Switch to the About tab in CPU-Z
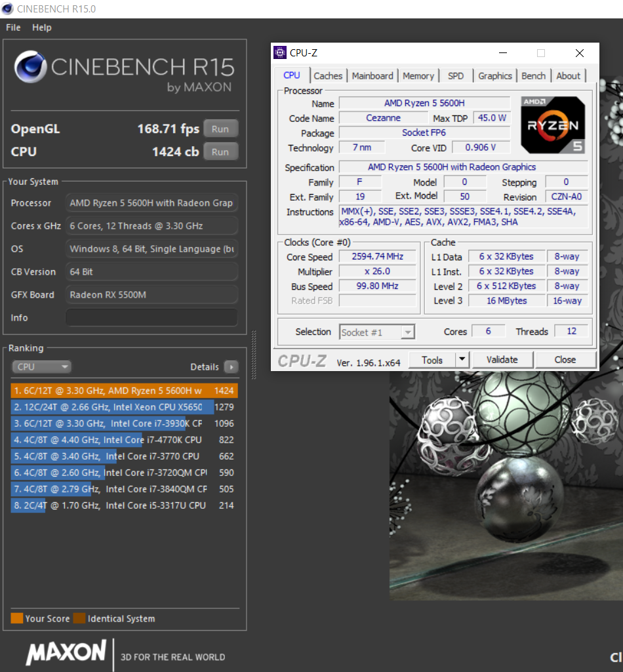623x672 pixels. point(568,76)
